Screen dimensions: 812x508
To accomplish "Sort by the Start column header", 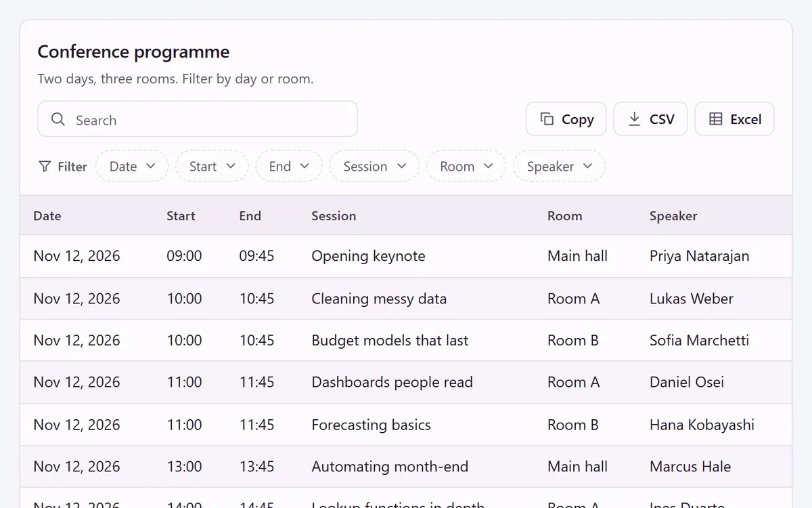I will coord(181,216).
